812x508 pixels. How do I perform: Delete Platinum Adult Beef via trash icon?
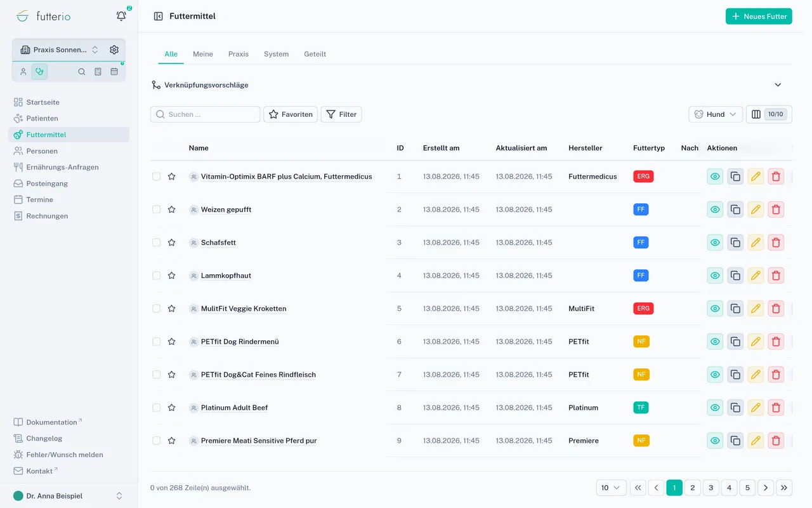776,408
